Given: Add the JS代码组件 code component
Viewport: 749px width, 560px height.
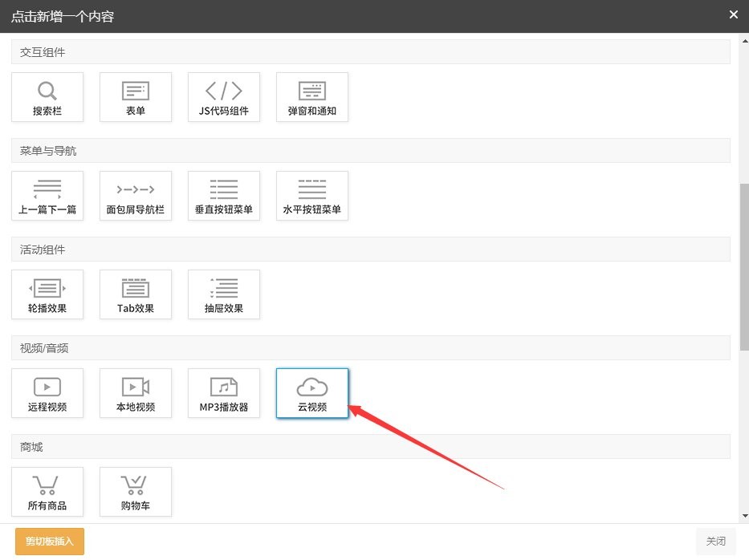Looking at the screenshot, I should (224, 97).
